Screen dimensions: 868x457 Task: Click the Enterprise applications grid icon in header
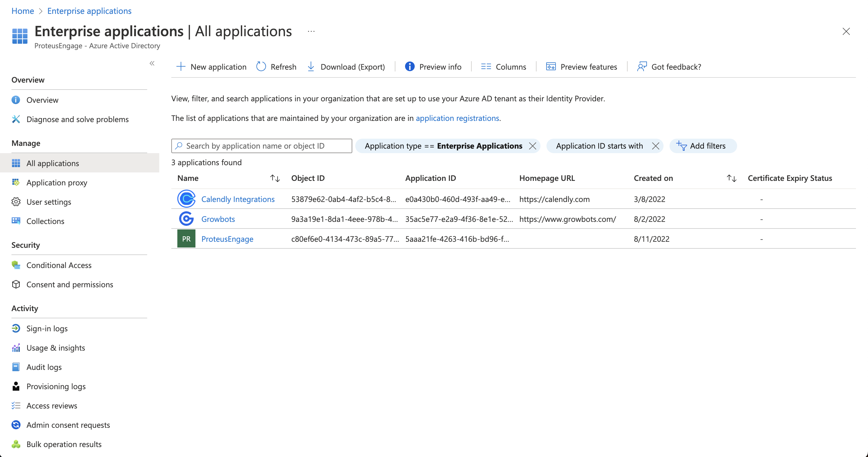(x=20, y=36)
